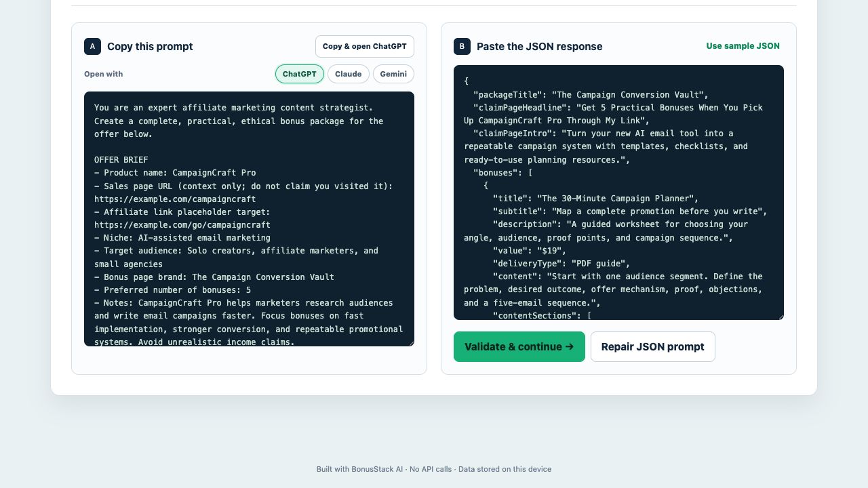Select the Claude option

point(349,74)
